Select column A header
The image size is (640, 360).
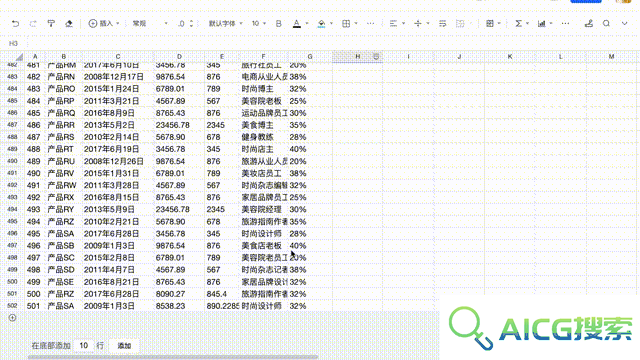click(35, 57)
